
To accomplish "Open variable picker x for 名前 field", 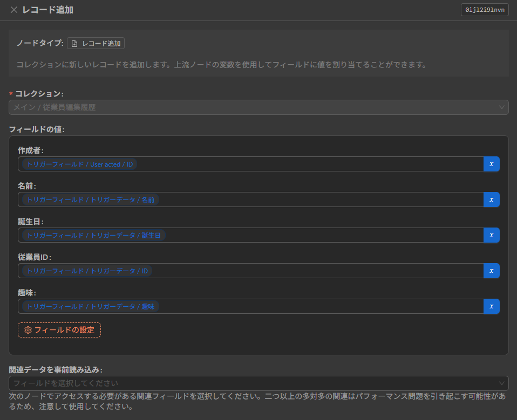I will [491, 199].
